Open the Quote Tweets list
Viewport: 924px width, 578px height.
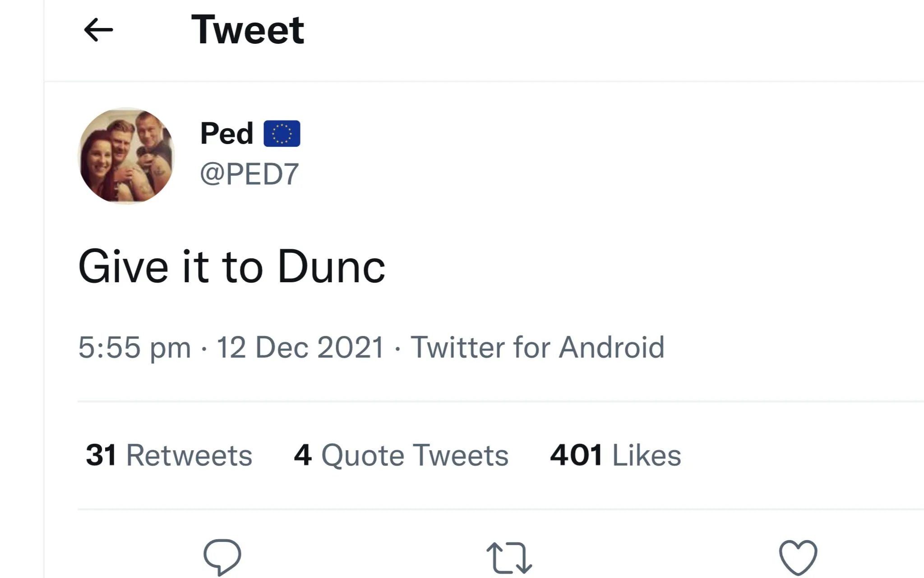tap(415, 455)
